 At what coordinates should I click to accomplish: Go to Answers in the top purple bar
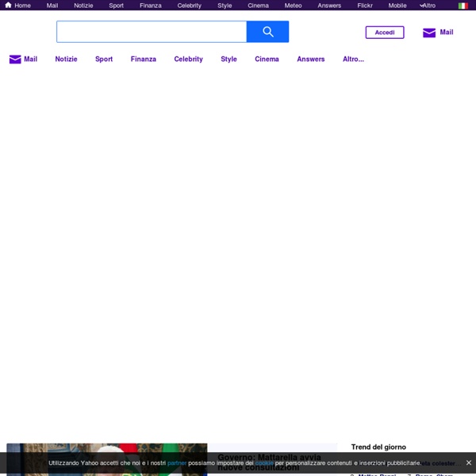coord(329,6)
